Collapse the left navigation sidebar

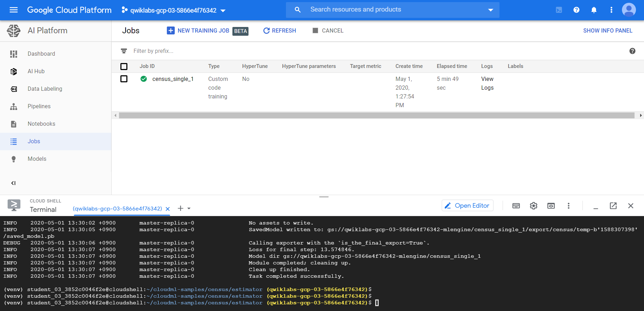pos(13,183)
